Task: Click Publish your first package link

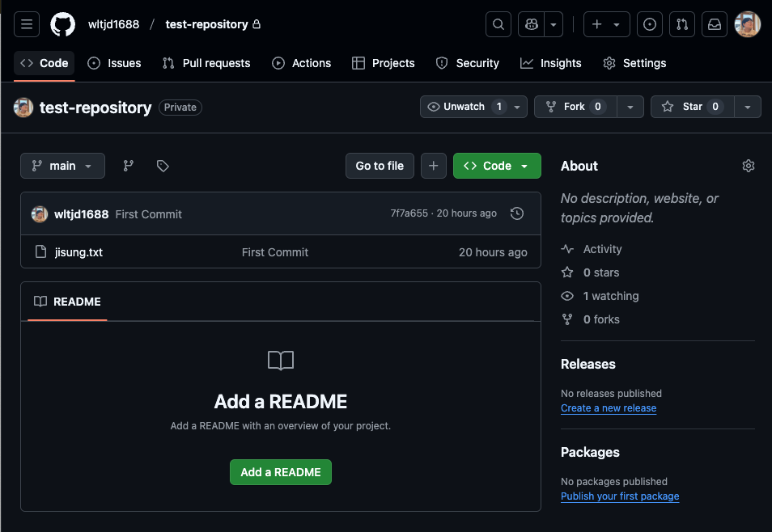Action: pos(620,496)
